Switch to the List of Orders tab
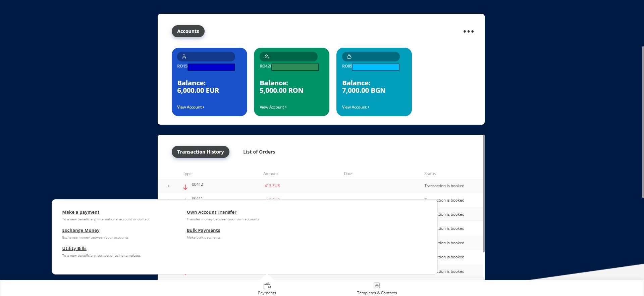The width and height of the screenshot is (644, 296). click(259, 152)
